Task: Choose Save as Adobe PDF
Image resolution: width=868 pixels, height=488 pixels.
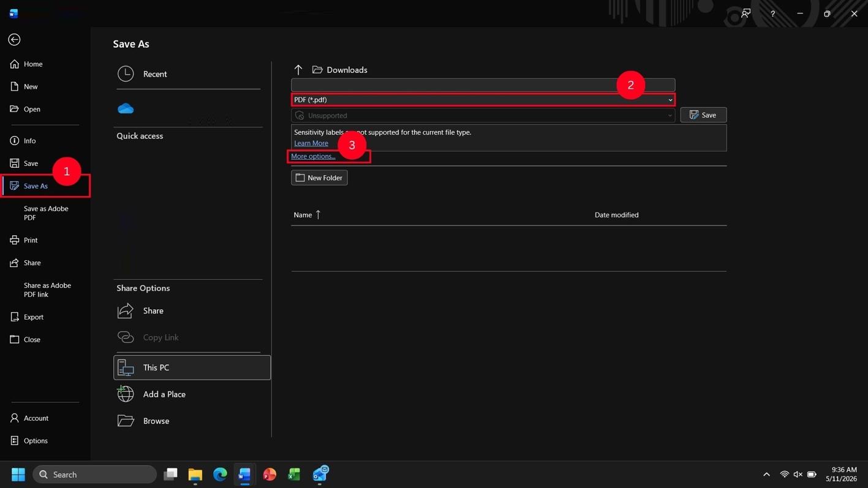Action: (46, 213)
